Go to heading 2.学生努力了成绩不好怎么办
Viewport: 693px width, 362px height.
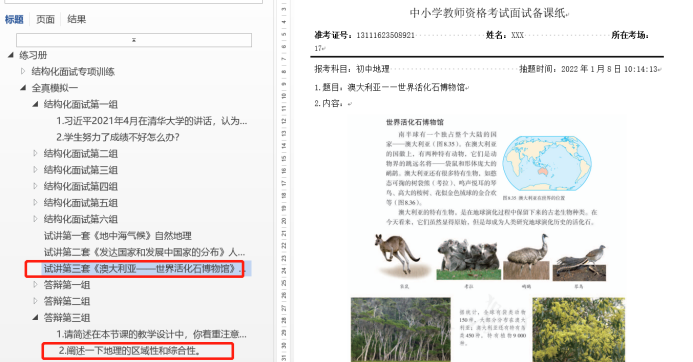pos(118,137)
